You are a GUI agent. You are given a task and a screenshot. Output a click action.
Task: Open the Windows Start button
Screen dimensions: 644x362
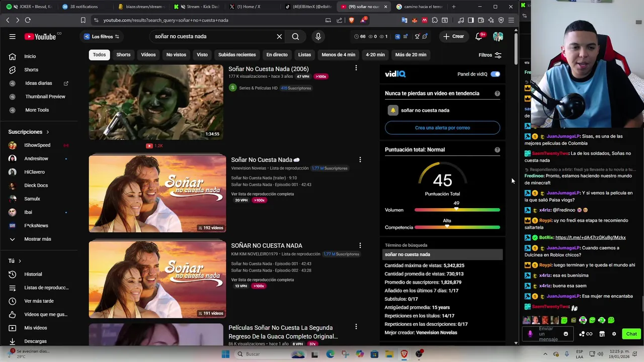[225, 354]
